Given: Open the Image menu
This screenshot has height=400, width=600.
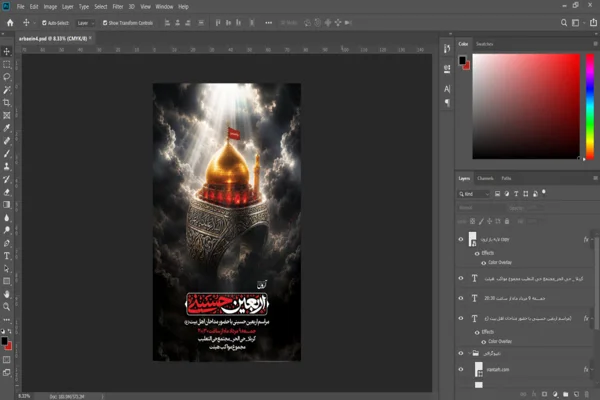Looking at the screenshot, I should [50, 7].
